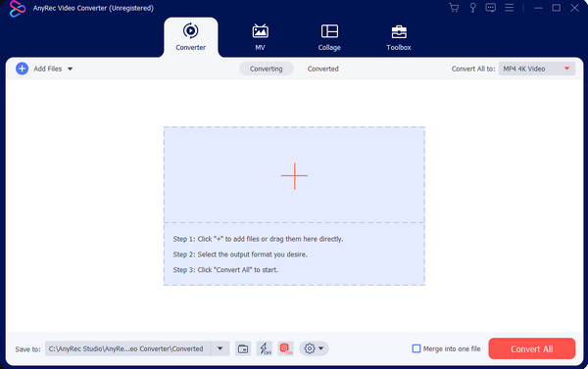This screenshot has height=369, width=588.
Task: Toggle the red hardware acceleration ON icon
Action: coord(286,348)
